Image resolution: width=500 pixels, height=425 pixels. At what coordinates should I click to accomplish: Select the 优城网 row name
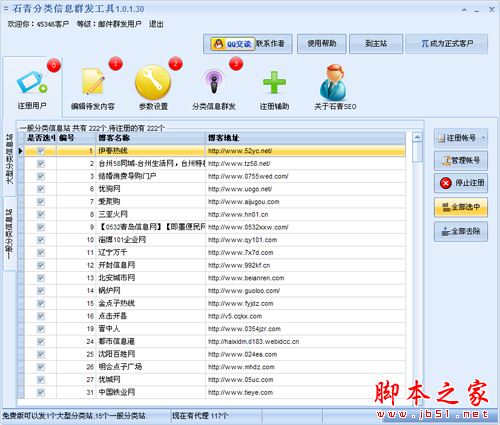[x=109, y=380]
